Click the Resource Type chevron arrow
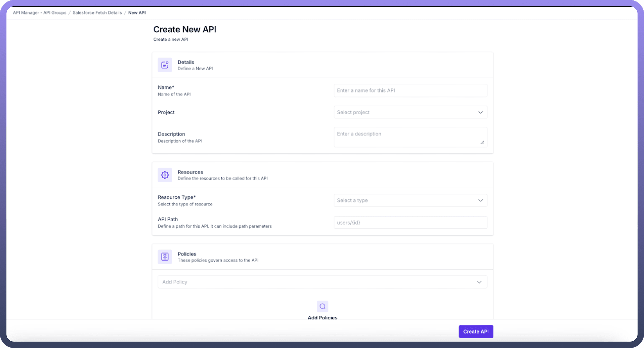This screenshot has height=348, width=644. pos(480,201)
